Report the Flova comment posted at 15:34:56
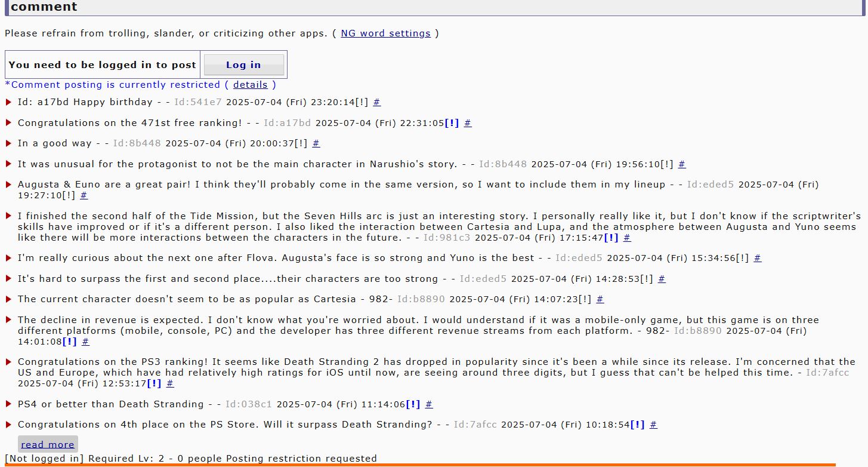The image size is (868, 467). [742, 258]
